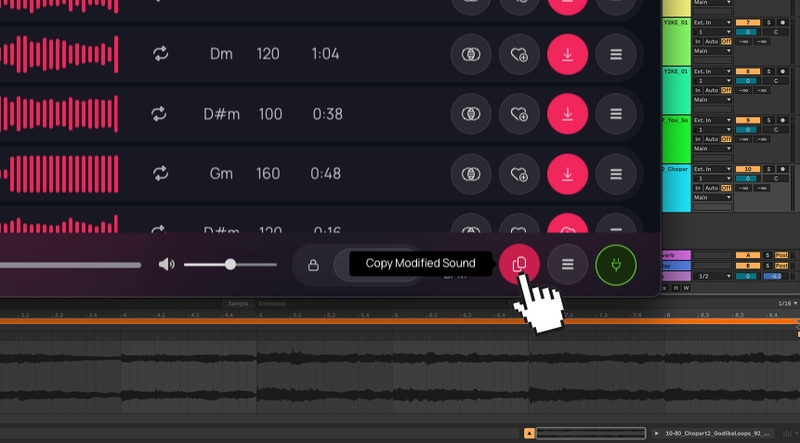Click the grey playback progress bar
This screenshot has height=443, width=800.
70,265
